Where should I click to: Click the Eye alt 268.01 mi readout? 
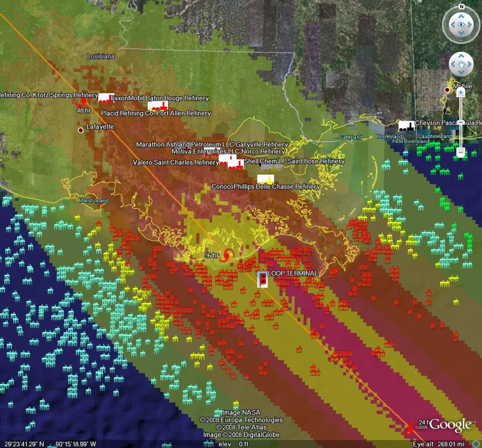coord(438,444)
